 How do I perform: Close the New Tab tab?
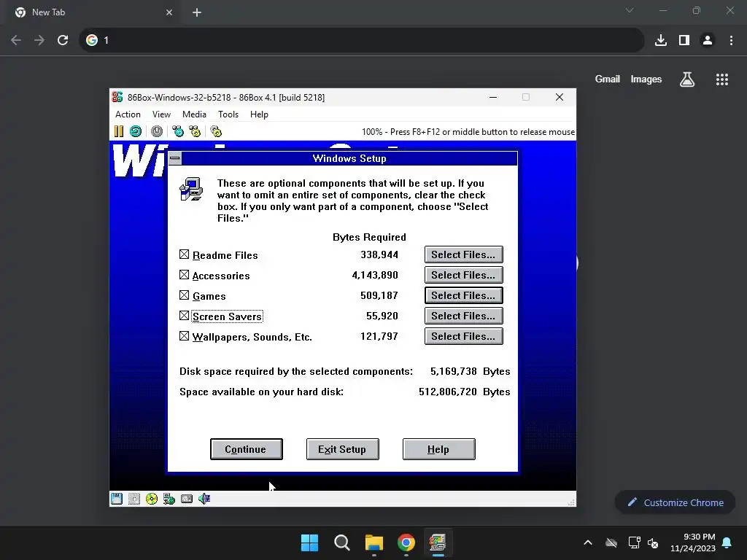pos(169,12)
